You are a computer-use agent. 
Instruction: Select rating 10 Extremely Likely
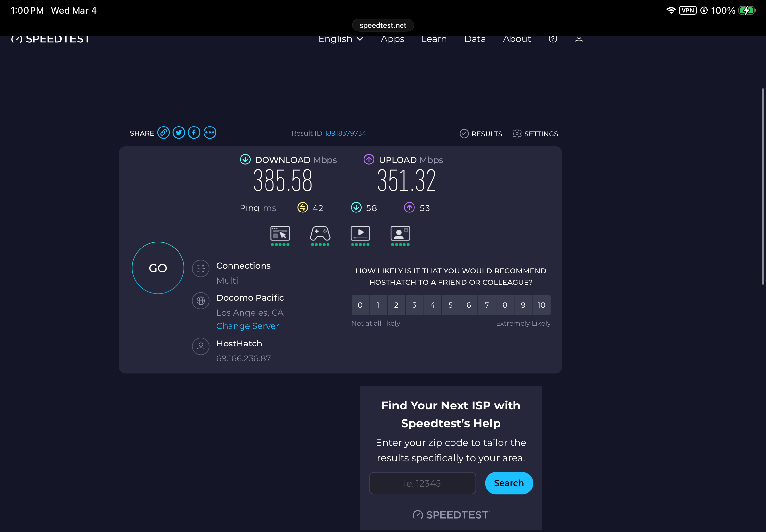(x=541, y=305)
